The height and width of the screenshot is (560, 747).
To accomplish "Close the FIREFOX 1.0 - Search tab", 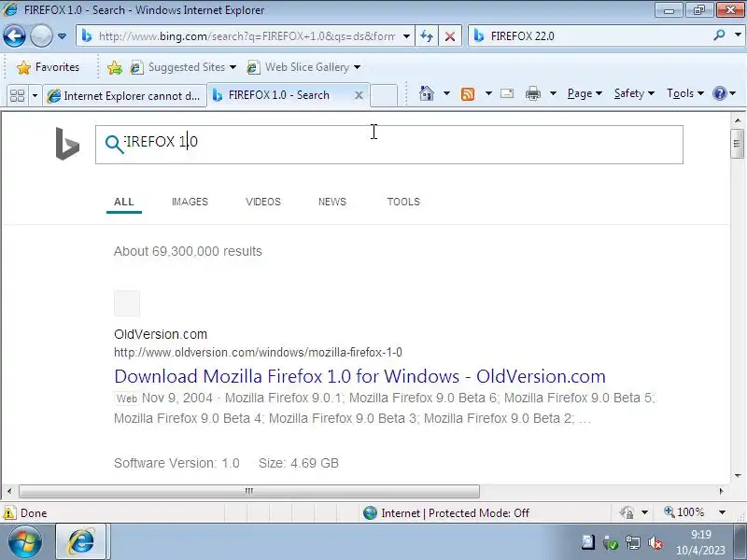I will [x=359, y=95].
